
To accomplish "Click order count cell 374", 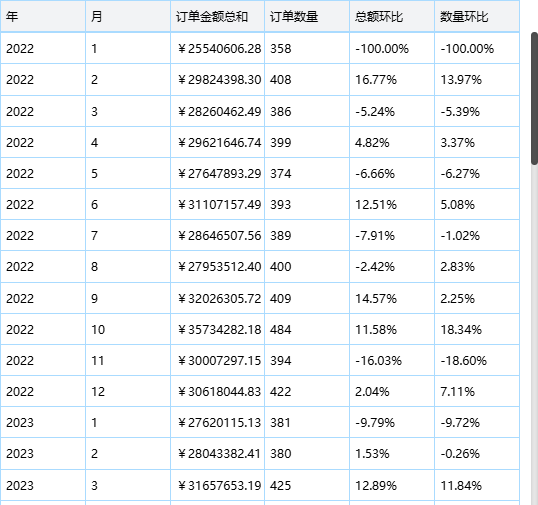I will [x=307, y=174].
